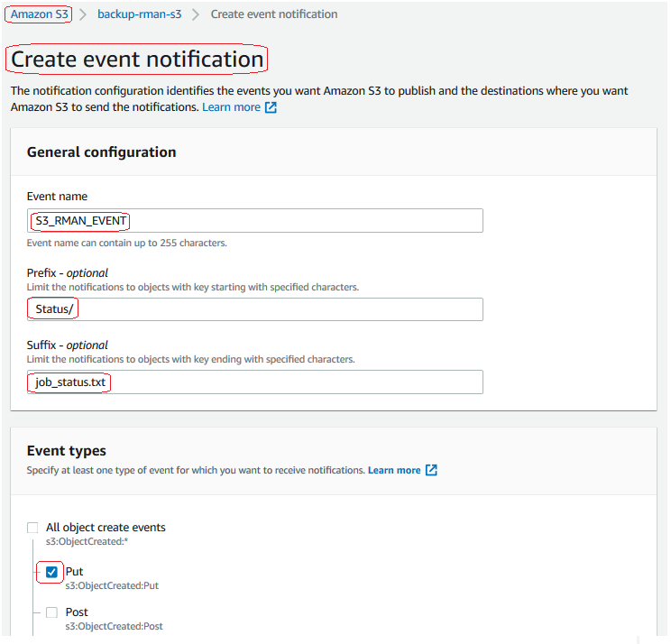
Task: Uncheck the Put event checkbox
Action: pos(51,572)
